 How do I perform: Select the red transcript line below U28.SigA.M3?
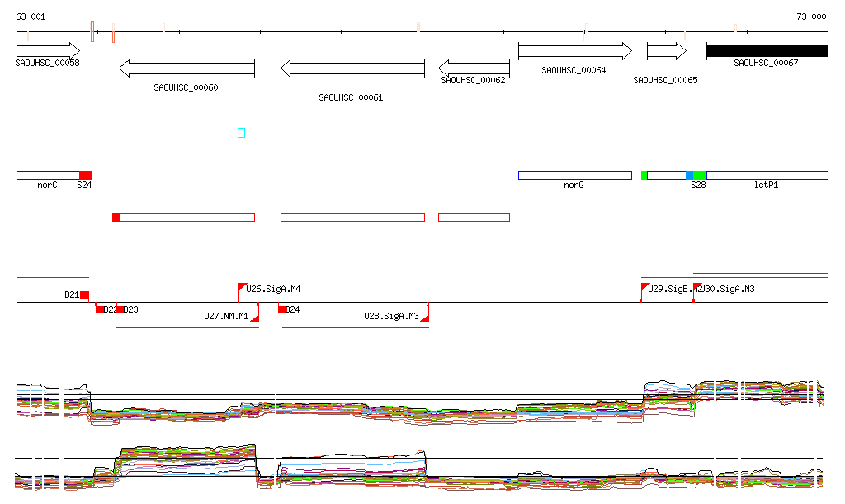click(x=356, y=327)
